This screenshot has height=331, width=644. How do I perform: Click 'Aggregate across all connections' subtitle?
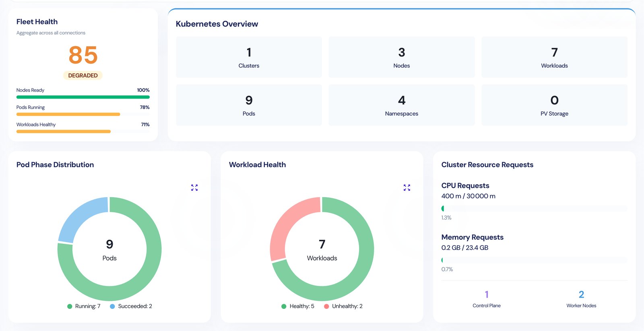(51, 33)
